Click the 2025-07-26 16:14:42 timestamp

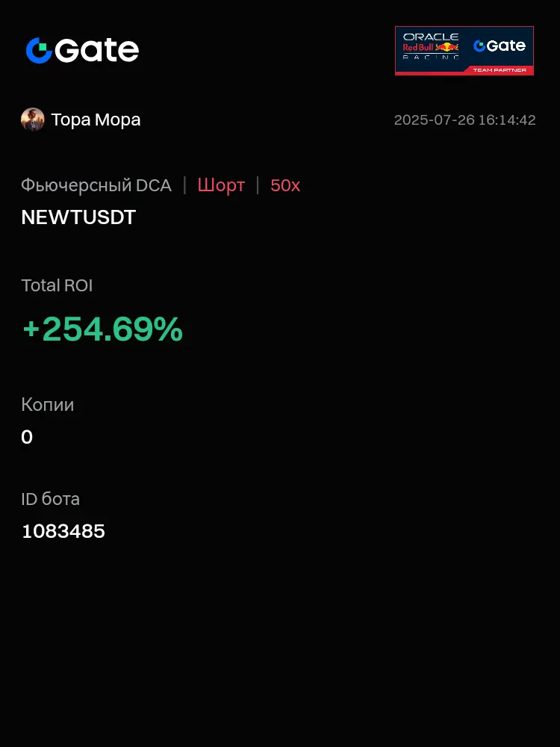[464, 120]
